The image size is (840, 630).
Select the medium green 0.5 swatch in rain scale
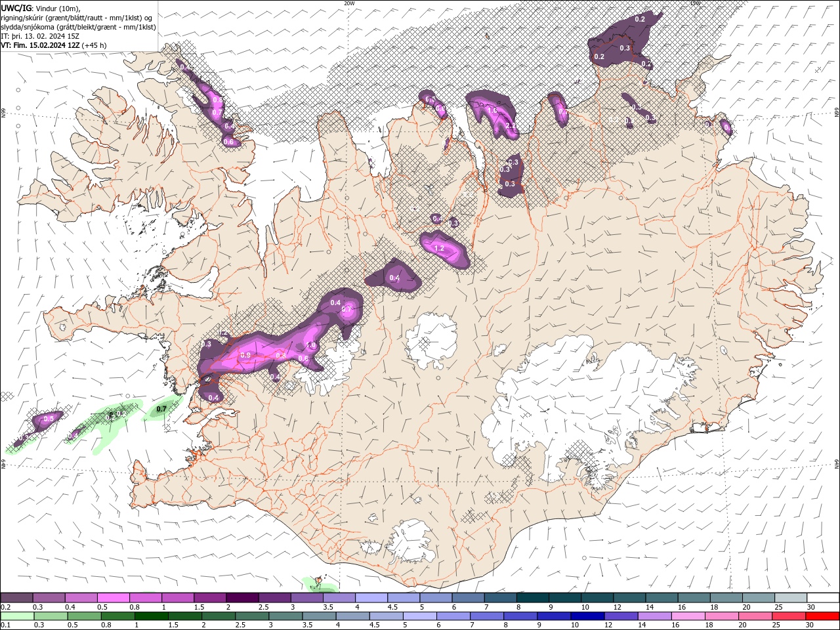pyautogui.click(x=84, y=616)
